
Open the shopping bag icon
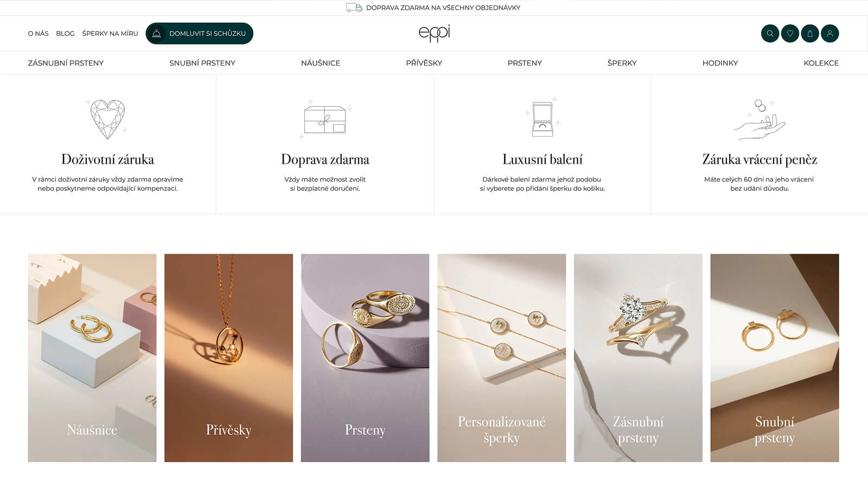(x=810, y=34)
